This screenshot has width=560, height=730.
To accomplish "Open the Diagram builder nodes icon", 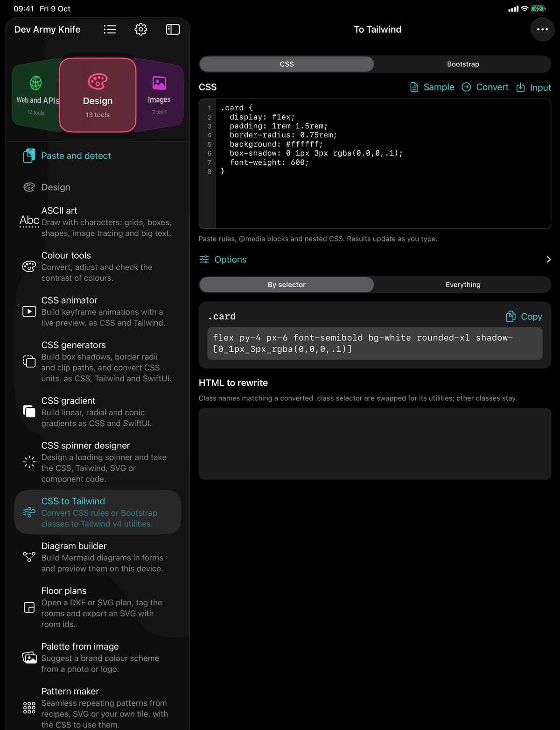I will [x=29, y=557].
